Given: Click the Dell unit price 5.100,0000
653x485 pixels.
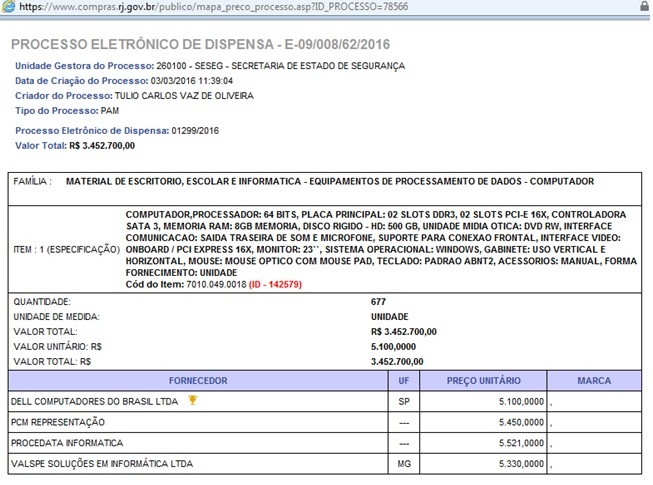Looking at the screenshot, I should point(517,401).
